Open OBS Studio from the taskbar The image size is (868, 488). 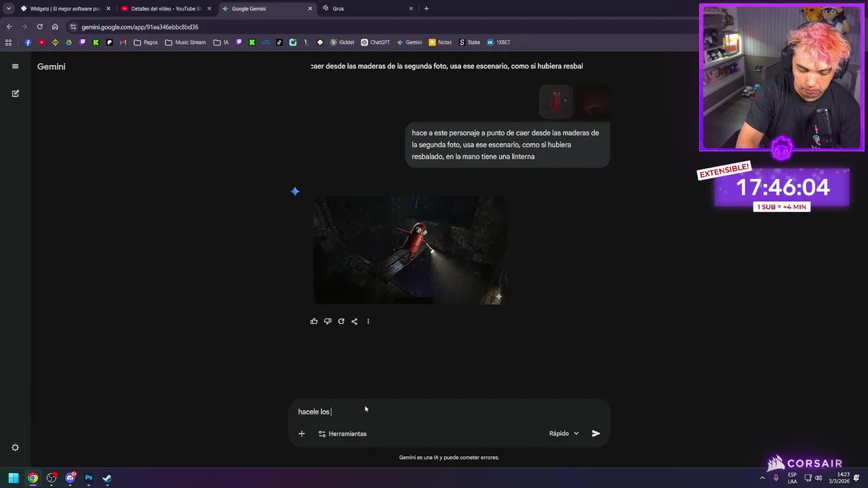pyautogui.click(x=52, y=478)
